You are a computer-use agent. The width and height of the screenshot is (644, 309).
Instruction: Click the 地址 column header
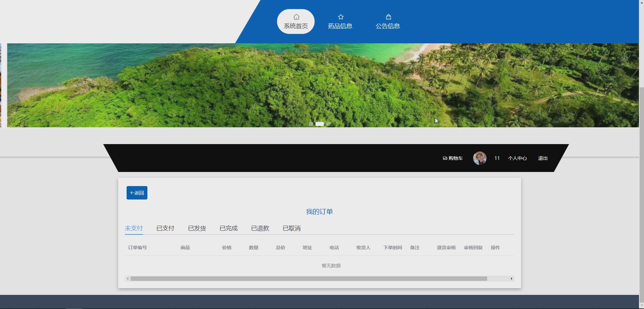(307, 248)
